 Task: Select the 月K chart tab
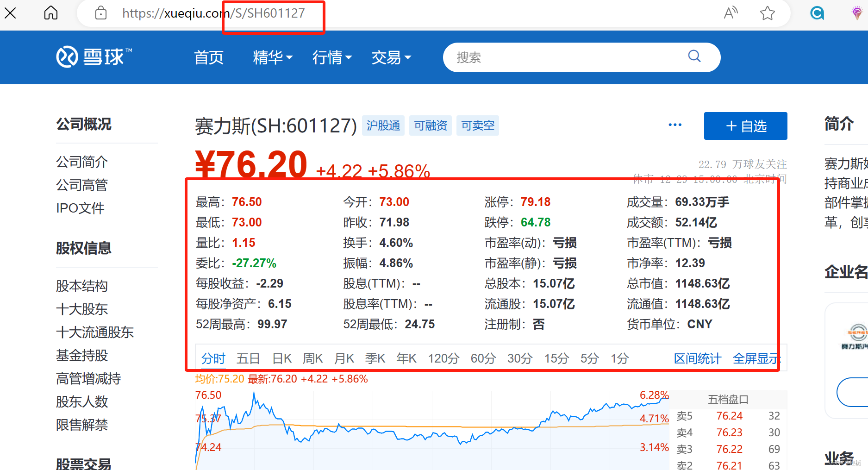[x=344, y=358]
